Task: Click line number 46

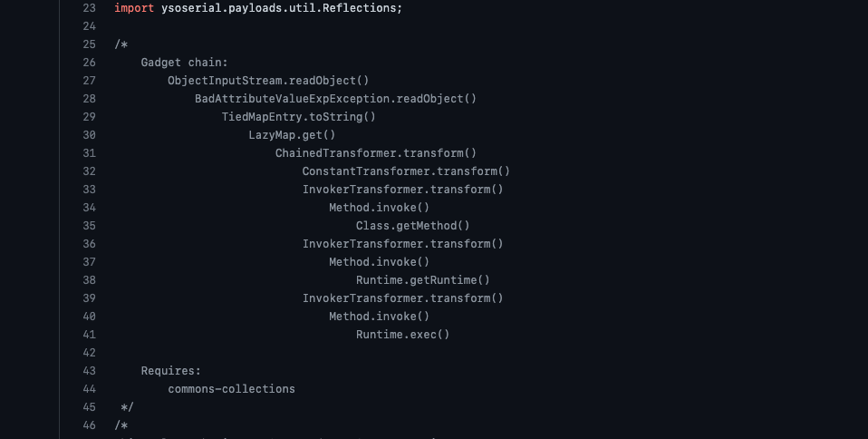Action: pyautogui.click(x=89, y=425)
